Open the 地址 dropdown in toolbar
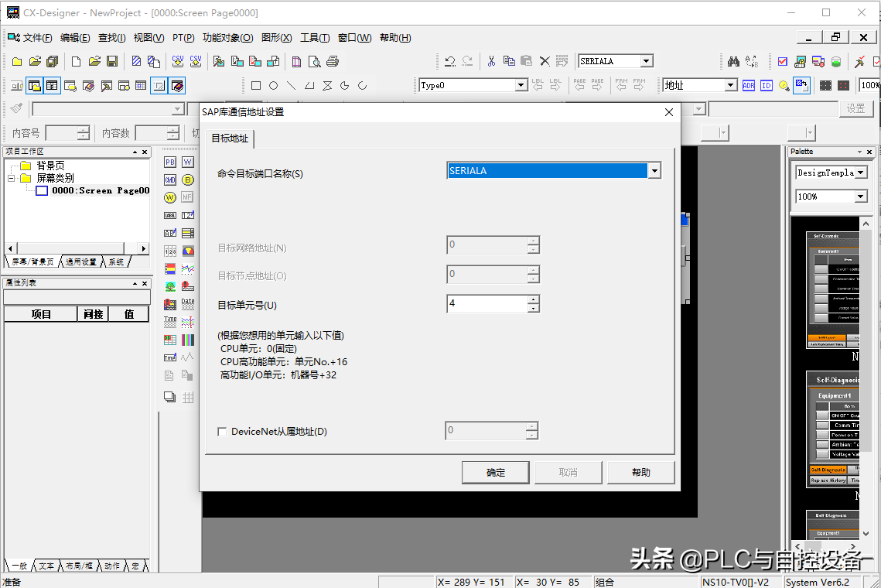 click(730, 85)
